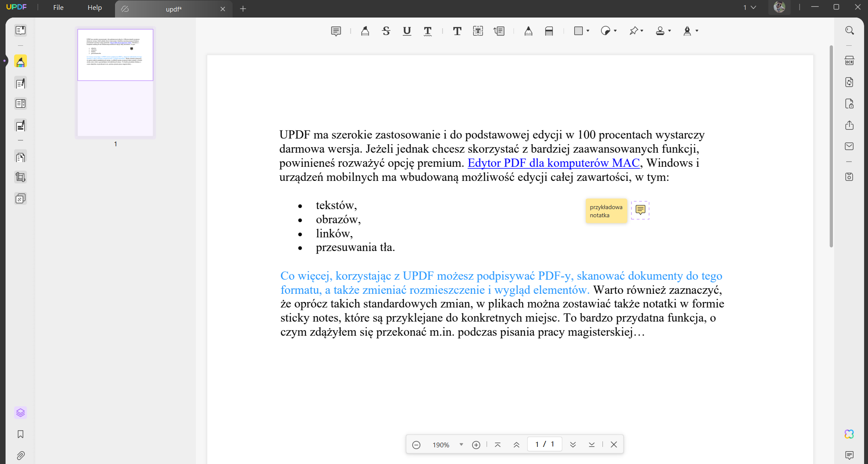The image size is (868, 464).
Task: Select the Squiggly underline tool
Action: click(x=428, y=31)
